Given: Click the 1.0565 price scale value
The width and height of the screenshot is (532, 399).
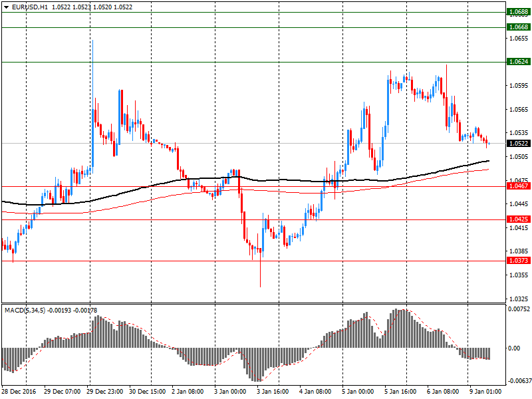Looking at the screenshot, I should (519, 109).
